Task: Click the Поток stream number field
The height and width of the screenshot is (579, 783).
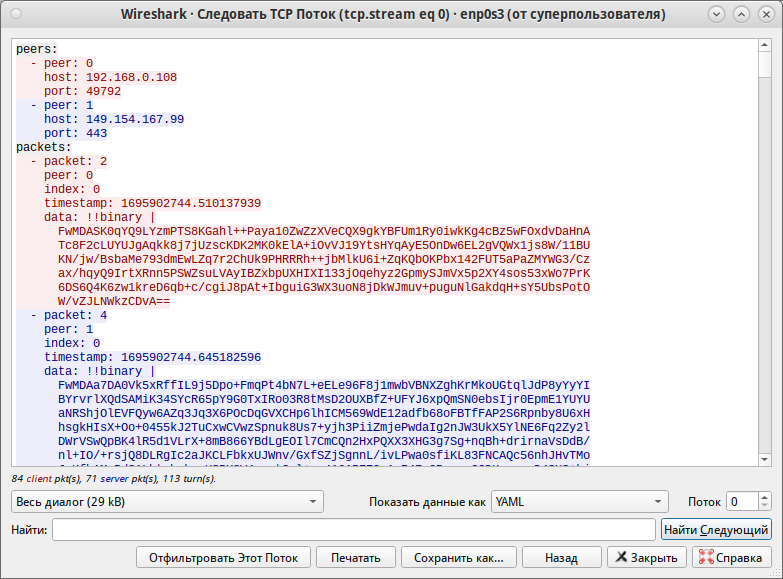Action: coord(742,502)
